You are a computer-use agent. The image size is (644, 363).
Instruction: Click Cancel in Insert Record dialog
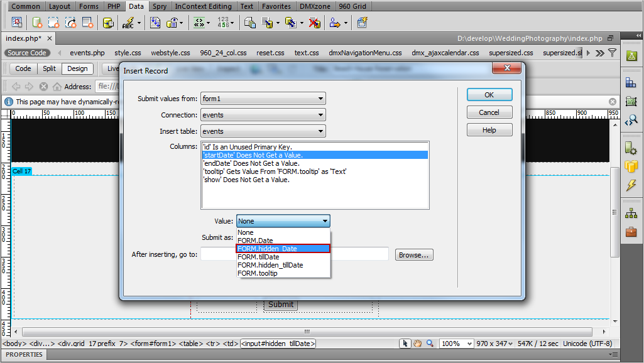(489, 112)
